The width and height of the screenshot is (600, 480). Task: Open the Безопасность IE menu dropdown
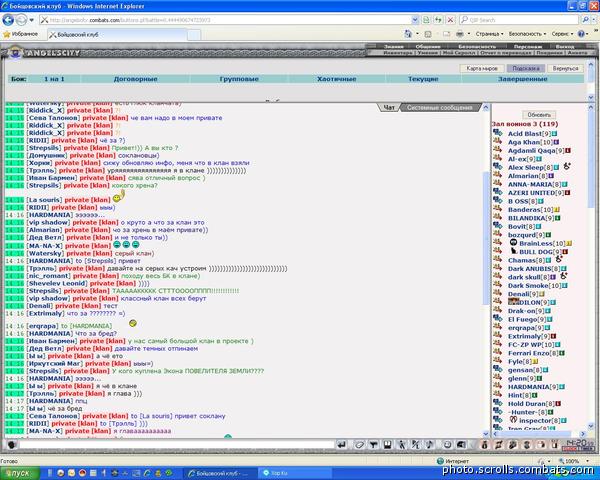(x=527, y=34)
